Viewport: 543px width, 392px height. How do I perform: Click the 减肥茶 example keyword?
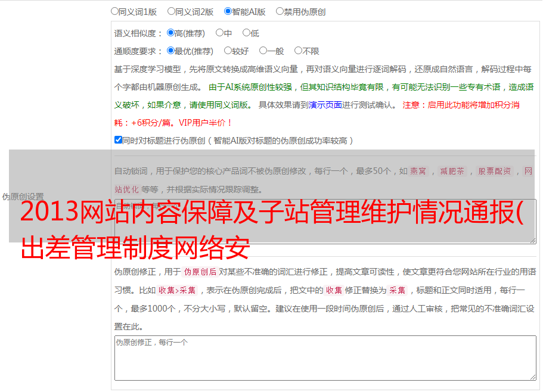pyautogui.click(x=452, y=171)
